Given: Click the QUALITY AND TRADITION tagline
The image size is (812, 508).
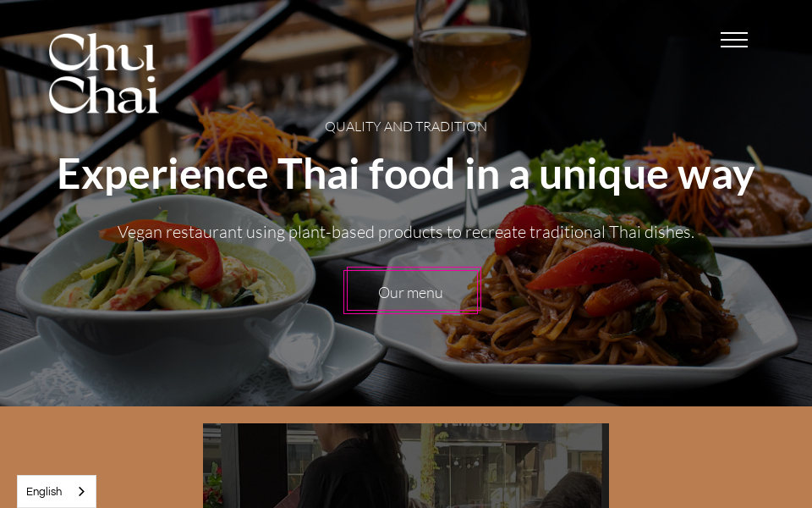Looking at the screenshot, I should pos(405,126).
